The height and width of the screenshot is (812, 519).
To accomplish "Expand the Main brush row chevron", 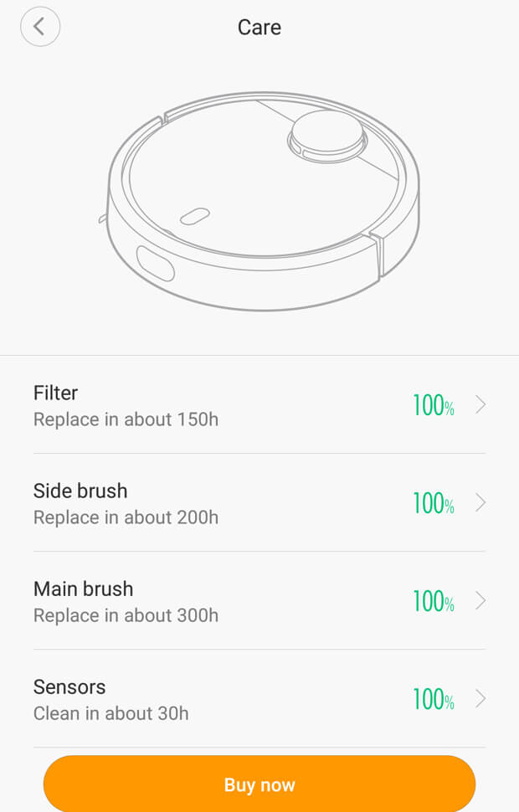I will [480, 601].
